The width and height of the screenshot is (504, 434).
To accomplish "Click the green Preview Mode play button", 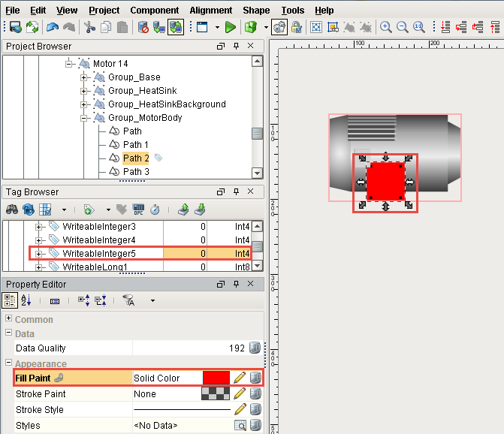I will [230, 27].
